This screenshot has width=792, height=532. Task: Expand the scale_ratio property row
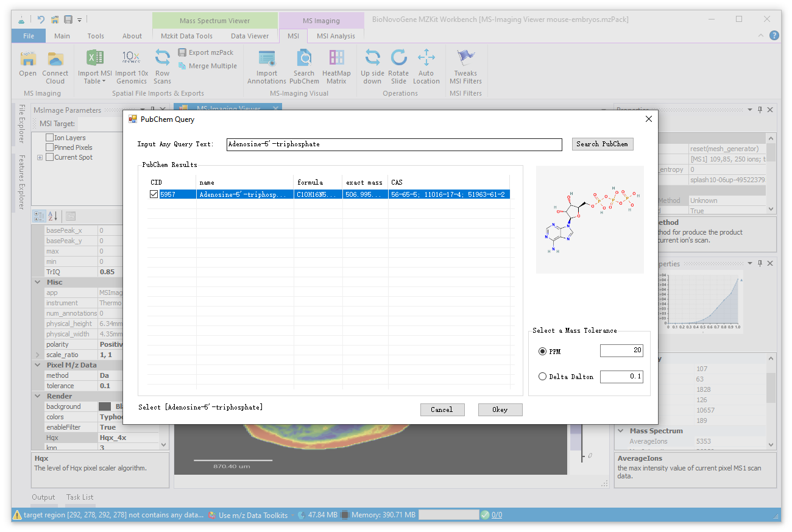click(x=37, y=355)
